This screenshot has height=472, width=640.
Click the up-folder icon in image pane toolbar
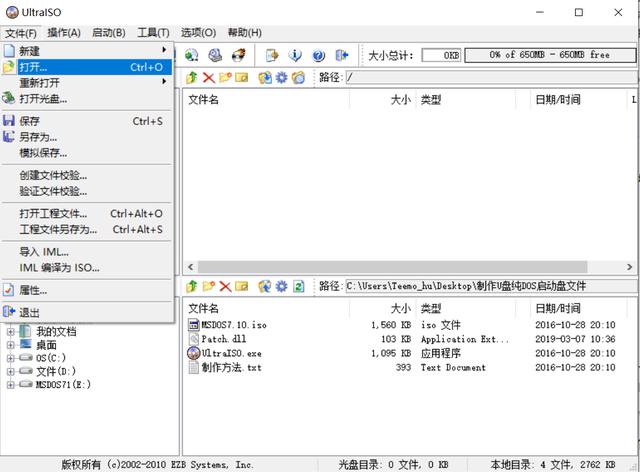(192, 77)
